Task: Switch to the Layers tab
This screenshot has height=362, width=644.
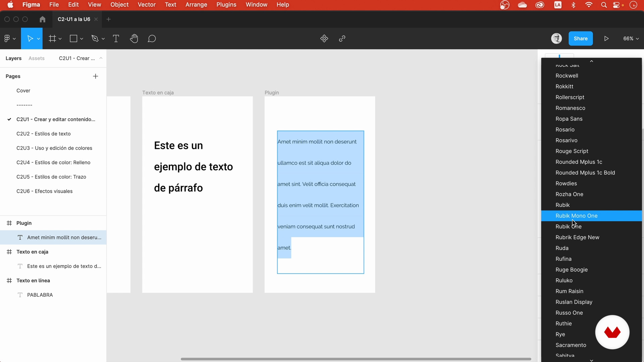Action: coord(13,58)
